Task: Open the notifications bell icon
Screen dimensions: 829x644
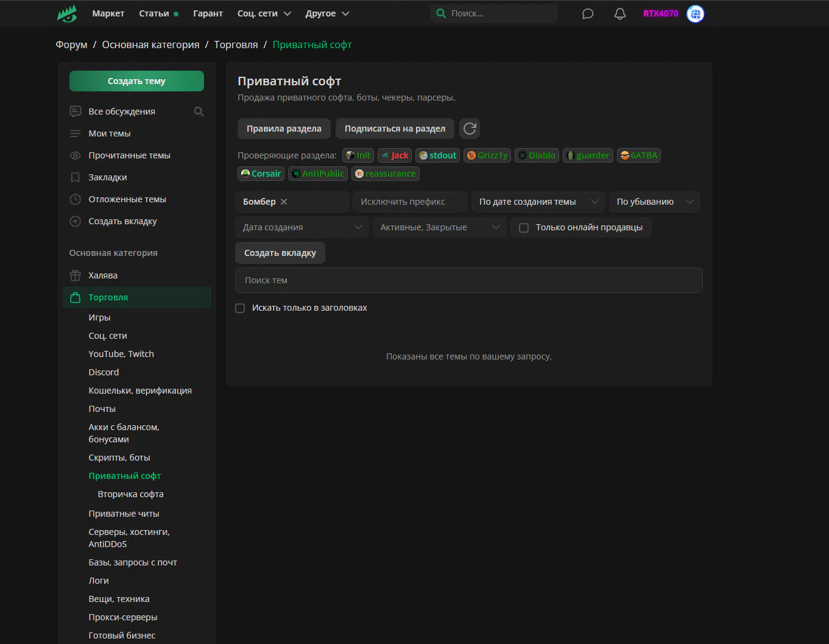Action: pos(619,13)
